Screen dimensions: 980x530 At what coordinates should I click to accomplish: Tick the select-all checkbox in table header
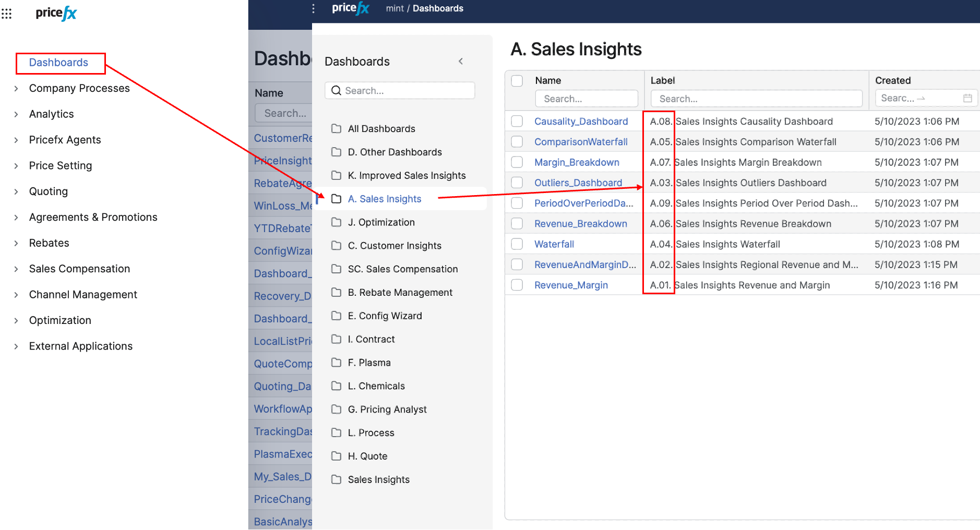point(517,81)
